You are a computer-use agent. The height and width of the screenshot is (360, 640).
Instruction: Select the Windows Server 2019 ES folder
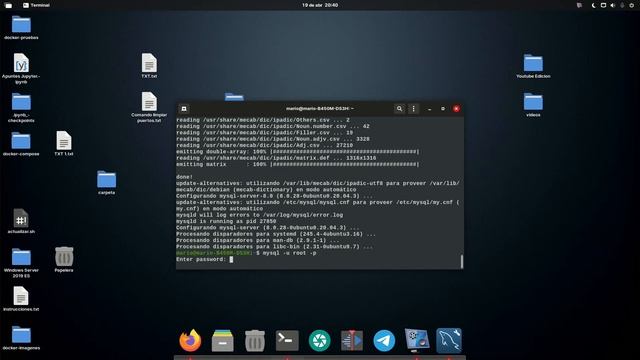[x=21, y=263]
